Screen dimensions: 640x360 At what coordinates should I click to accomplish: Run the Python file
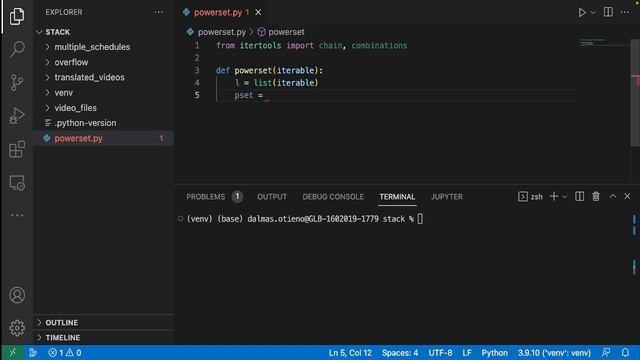point(582,12)
